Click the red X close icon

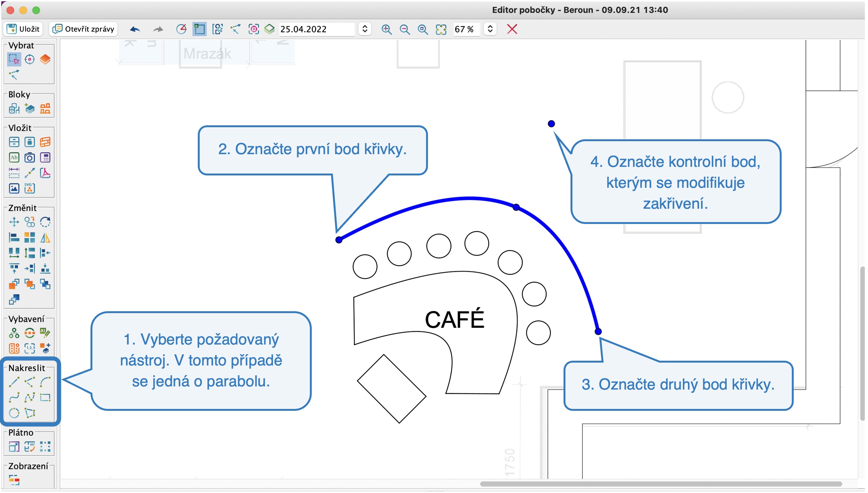(x=512, y=29)
